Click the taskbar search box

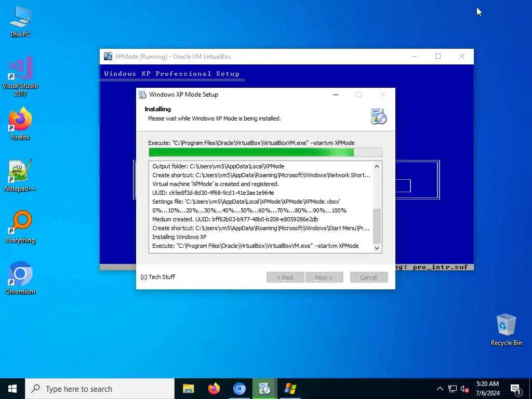coord(100,389)
